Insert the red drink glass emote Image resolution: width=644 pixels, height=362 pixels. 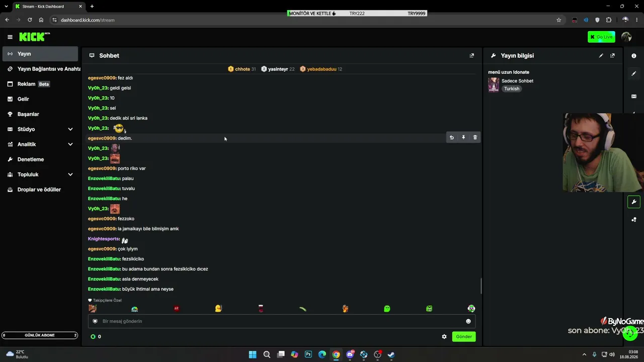coord(261,309)
